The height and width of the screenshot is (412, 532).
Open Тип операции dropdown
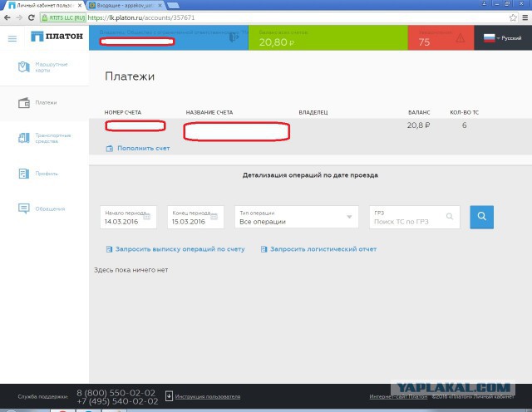(x=297, y=218)
